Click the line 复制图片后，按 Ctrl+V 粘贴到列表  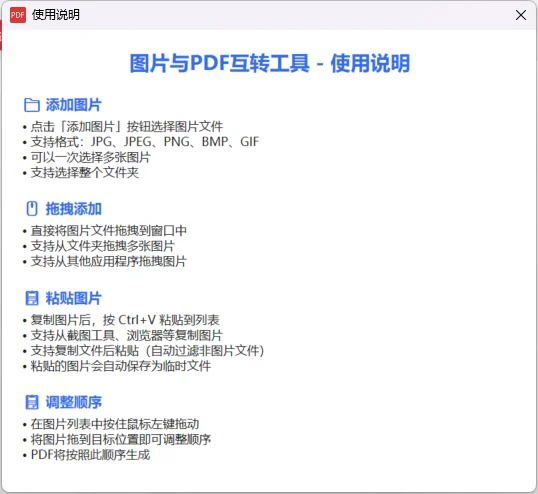pos(125,320)
